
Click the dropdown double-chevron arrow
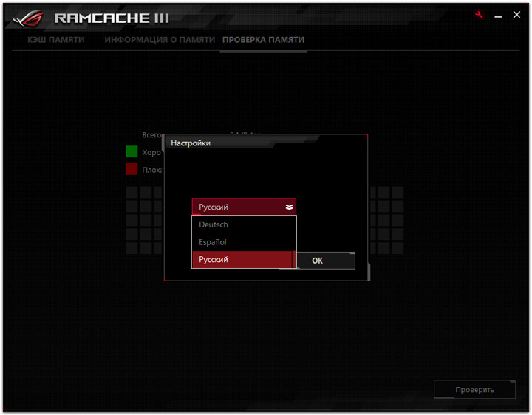tap(289, 207)
